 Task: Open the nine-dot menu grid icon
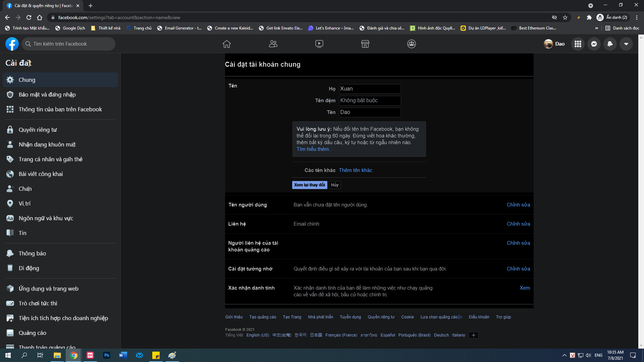tap(578, 44)
